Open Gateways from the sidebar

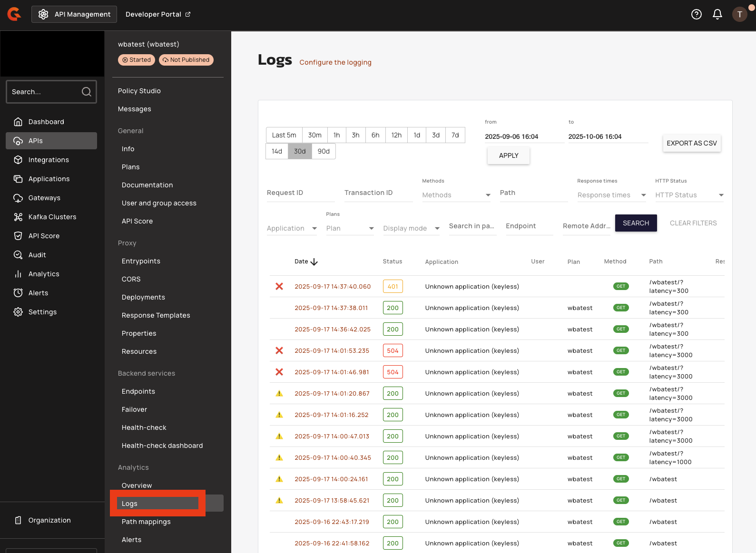point(44,198)
